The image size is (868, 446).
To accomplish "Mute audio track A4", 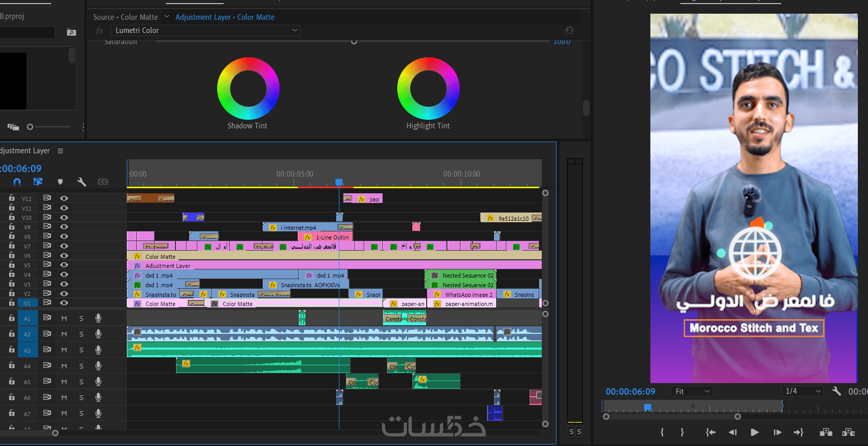I will click(64, 366).
